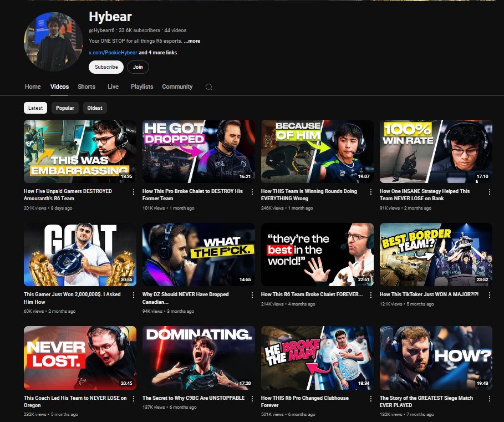
Task: Go to the Community tab
Action: (x=177, y=87)
